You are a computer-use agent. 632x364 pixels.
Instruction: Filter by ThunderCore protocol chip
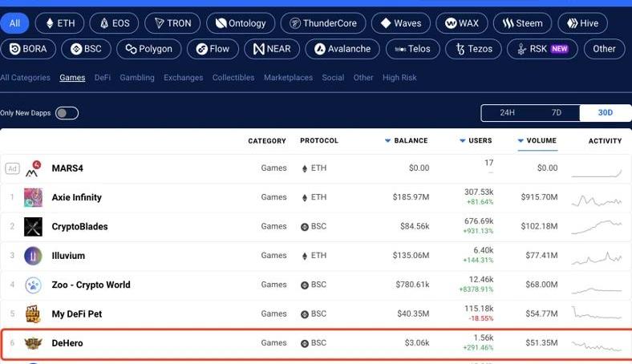tap(323, 23)
